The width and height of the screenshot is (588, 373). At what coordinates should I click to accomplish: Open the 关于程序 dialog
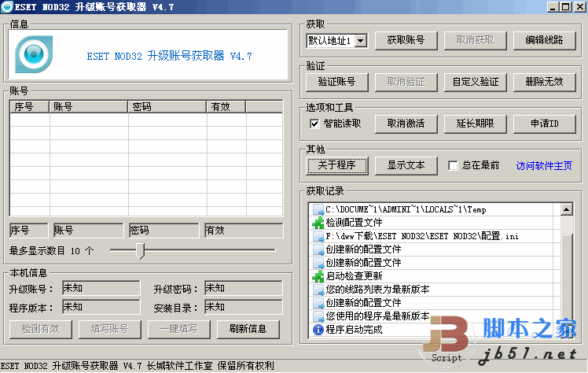point(336,165)
